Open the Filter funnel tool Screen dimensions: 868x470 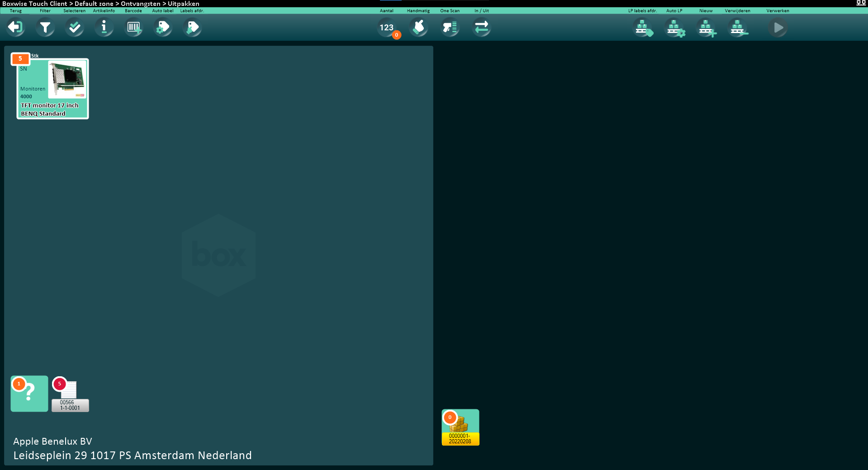coord(45,28)
